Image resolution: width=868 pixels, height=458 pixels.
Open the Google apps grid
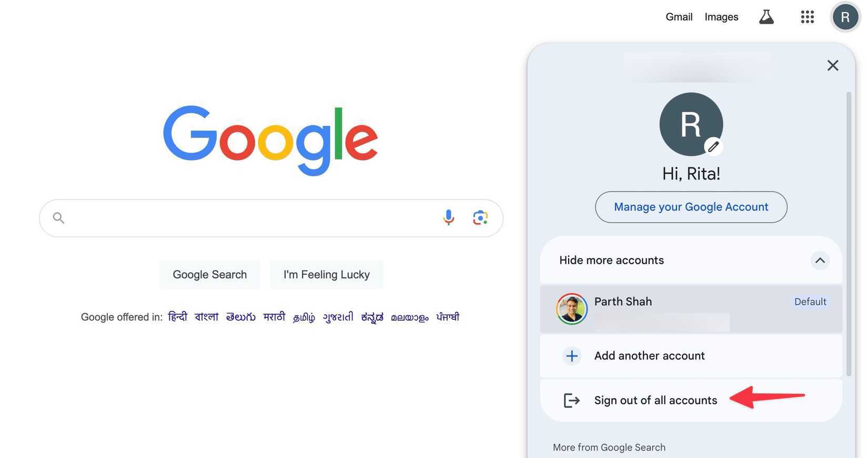[807, 17]
